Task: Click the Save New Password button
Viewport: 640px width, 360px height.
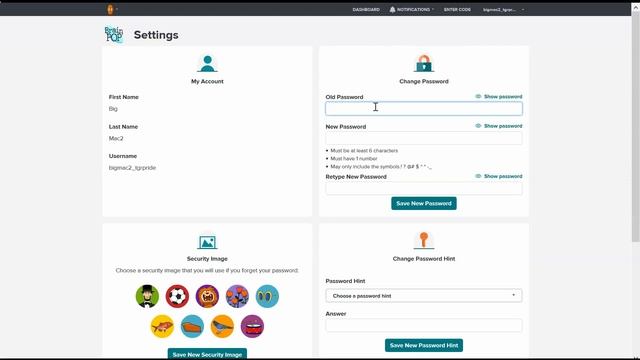Action: [x=424, y=203]
